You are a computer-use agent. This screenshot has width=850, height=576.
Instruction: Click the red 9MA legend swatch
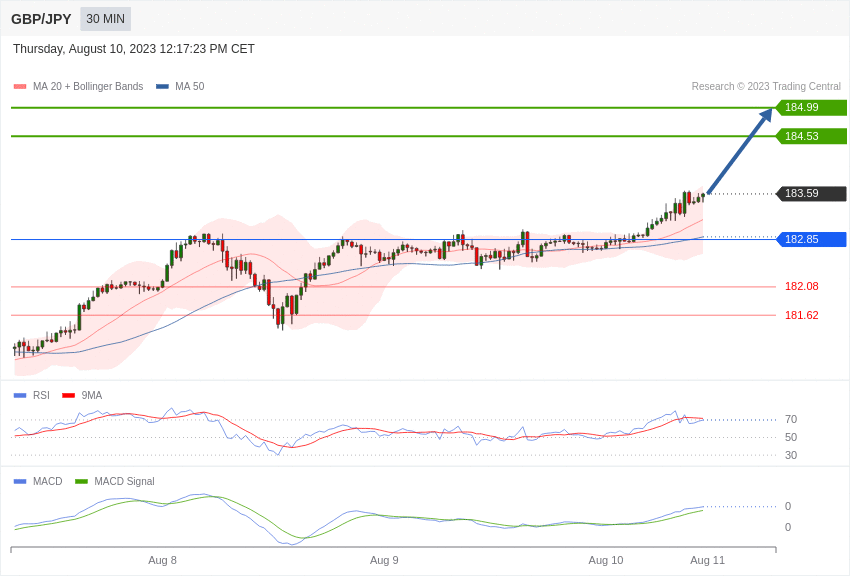tap(68, 396)
